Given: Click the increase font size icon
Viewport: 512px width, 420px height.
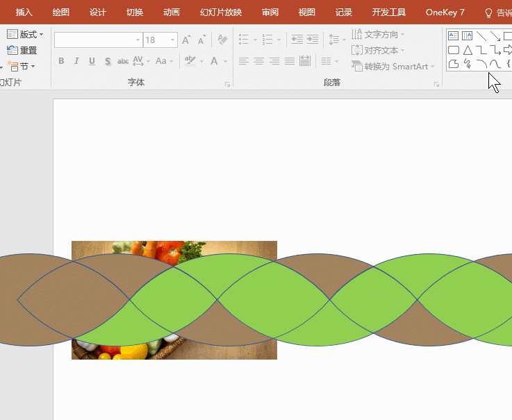Looking at the screenshot, I should point(186,40).
